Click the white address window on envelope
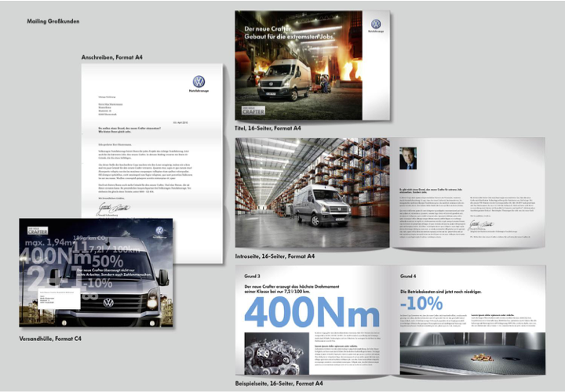The image size is (565, 392). click(x=59, y=299)
